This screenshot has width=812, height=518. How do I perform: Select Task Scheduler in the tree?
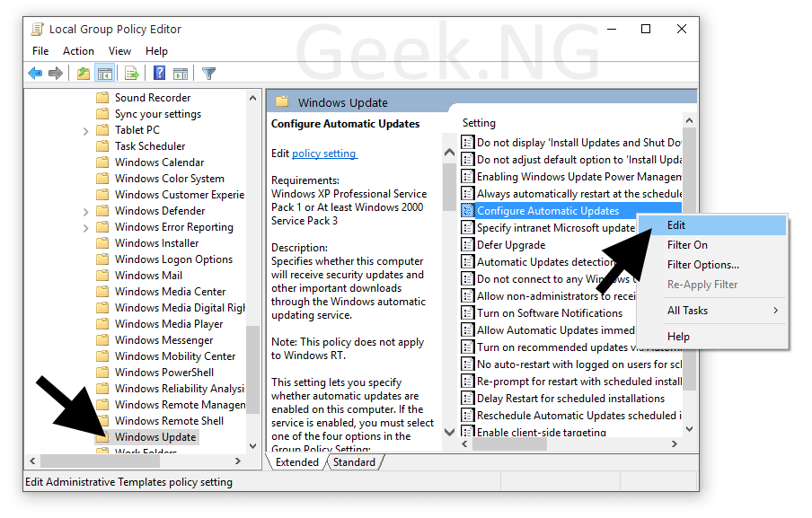click(150, 146)
